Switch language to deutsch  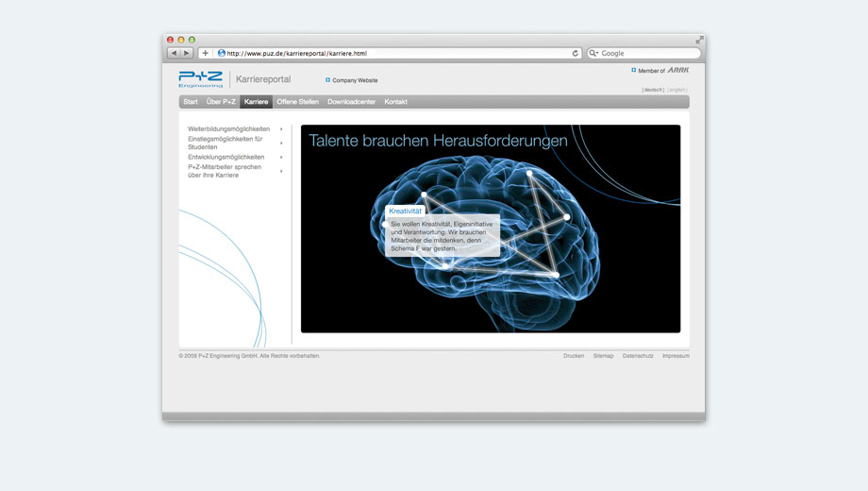pyautogui.click(x=653, y=90)
